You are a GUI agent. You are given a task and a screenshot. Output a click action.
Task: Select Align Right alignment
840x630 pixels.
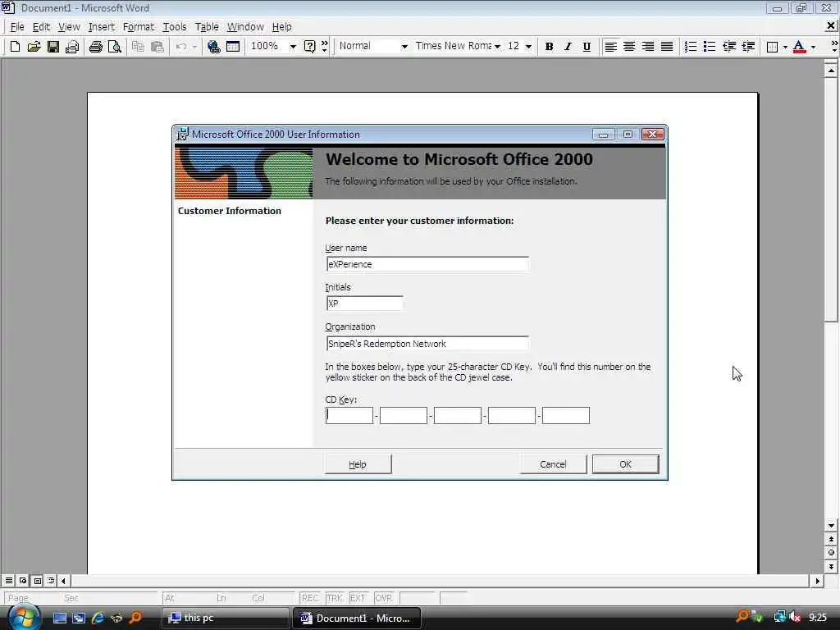coord(648,47)
